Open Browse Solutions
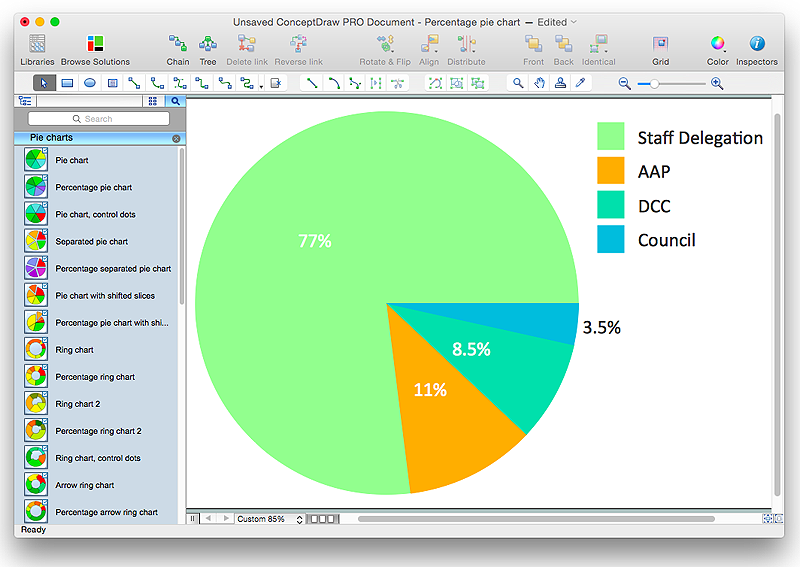Image resolution: width=800 pixels, height=567 pixels. tap(95, 50)
